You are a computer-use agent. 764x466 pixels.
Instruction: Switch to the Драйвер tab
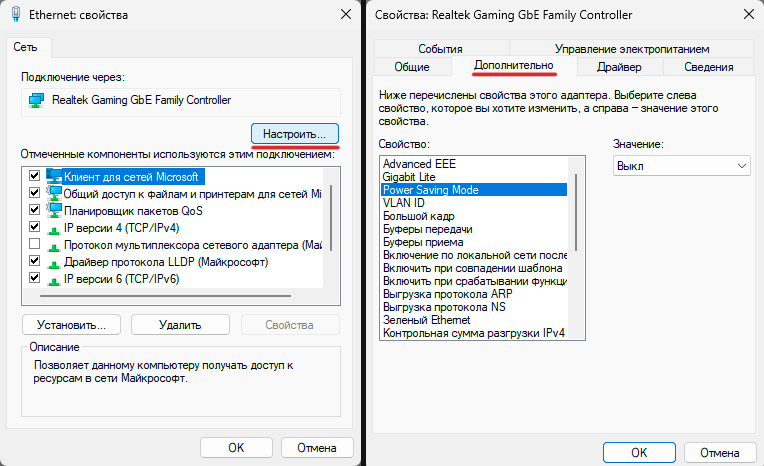(x=619, y=67)
